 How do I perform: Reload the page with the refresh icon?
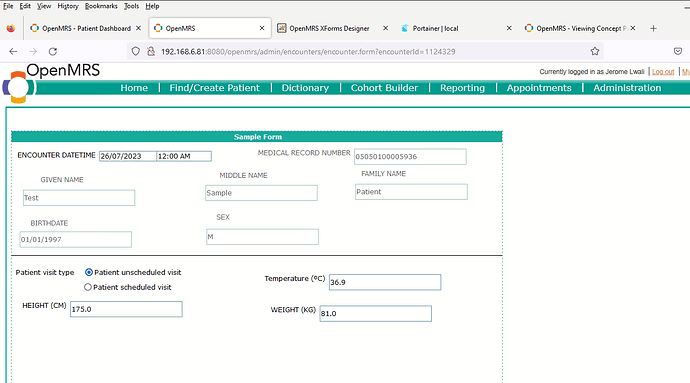pyautogui.click(x=53, y=52)
